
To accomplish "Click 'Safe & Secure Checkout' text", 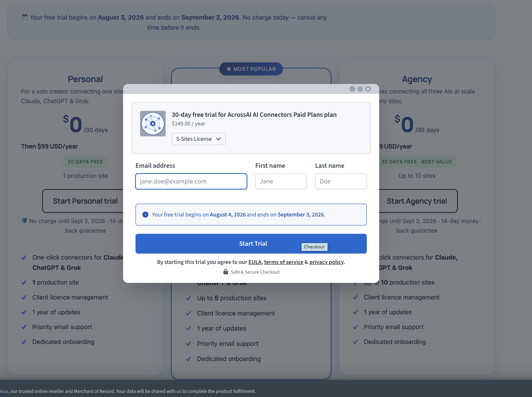I will [x=255, y=272].
